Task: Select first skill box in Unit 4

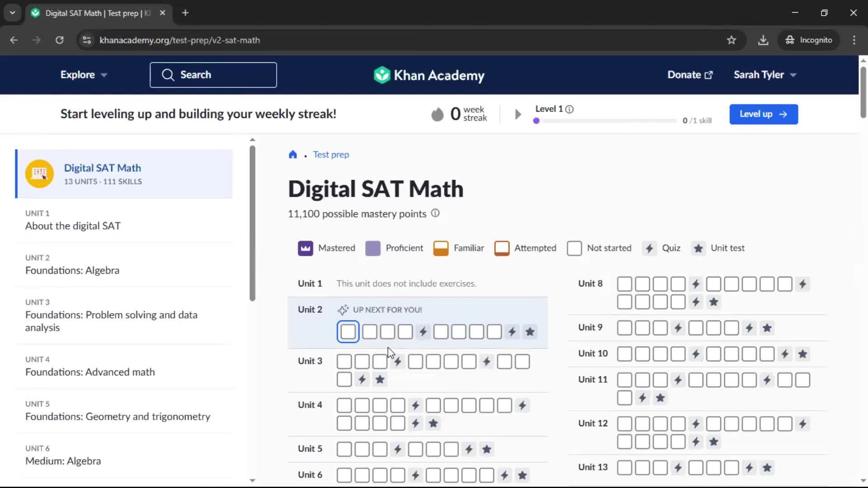Action: click(344, 405)
